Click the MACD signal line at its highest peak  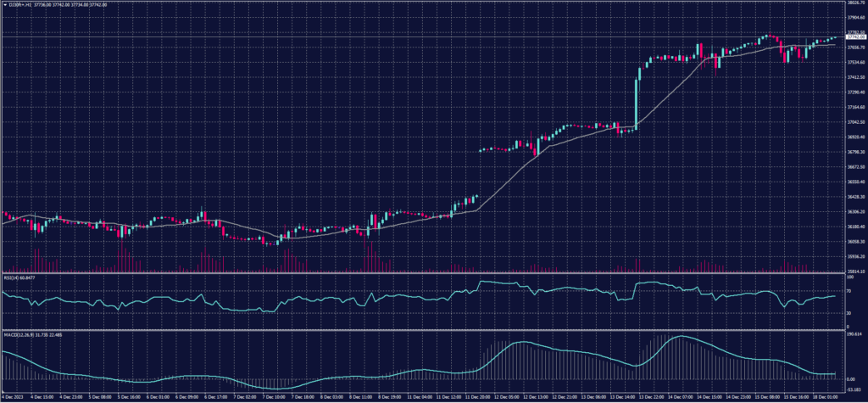pos(680,337)
